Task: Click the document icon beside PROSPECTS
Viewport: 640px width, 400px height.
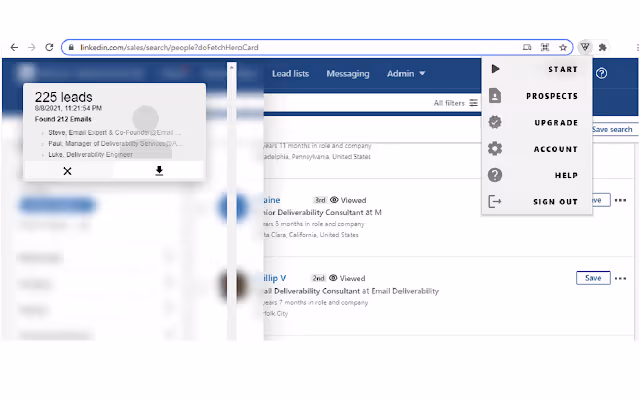Action: pyautogui.click(x=495, y=96)
